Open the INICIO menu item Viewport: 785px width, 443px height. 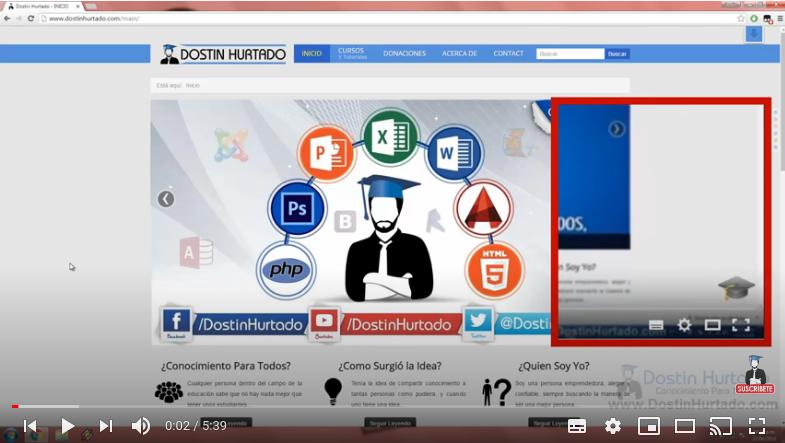coord(311,54)
